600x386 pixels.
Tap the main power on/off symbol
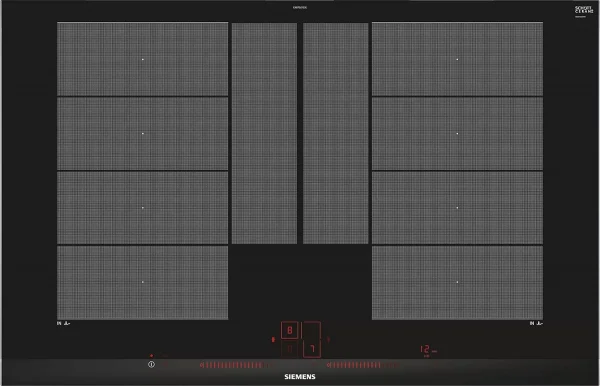click(151, 365)
